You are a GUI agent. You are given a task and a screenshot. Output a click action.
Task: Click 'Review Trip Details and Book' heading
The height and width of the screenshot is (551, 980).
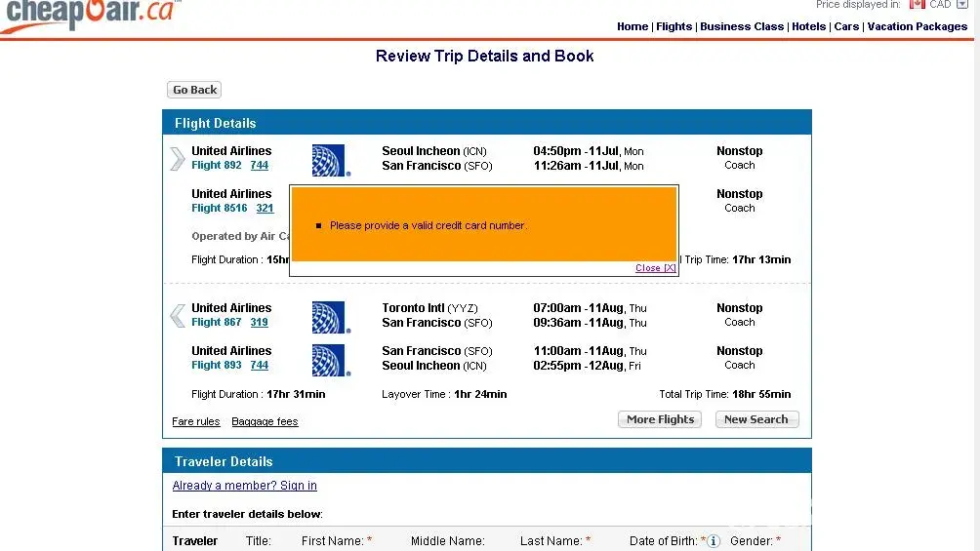(484, 57)
